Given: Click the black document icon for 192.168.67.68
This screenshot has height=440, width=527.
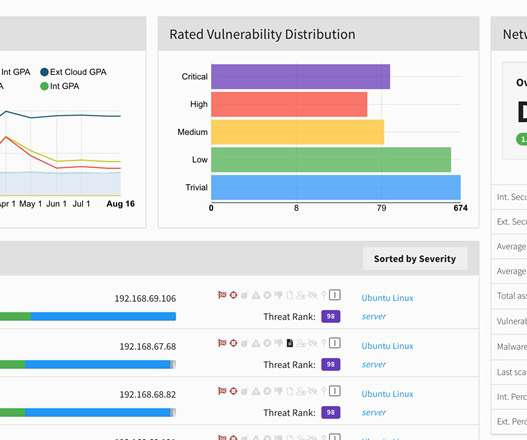Looking at the screenshot, I should coord(290,343).
